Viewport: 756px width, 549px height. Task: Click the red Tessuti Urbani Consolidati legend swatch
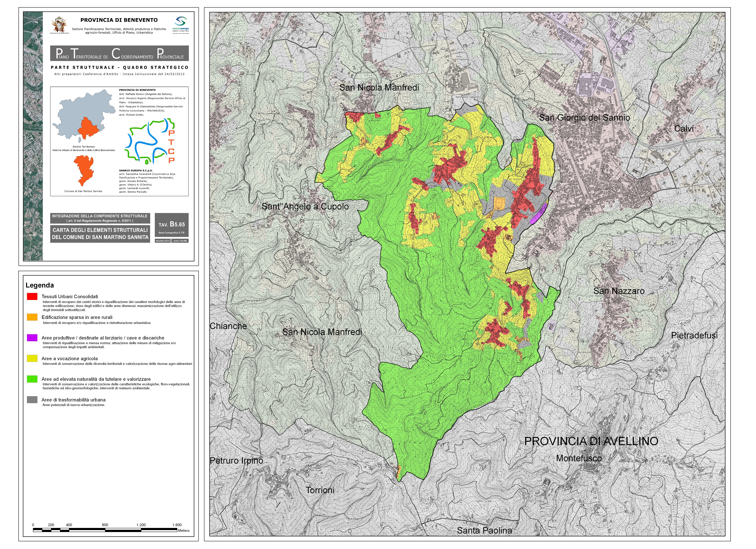click(x=32, y=296)
